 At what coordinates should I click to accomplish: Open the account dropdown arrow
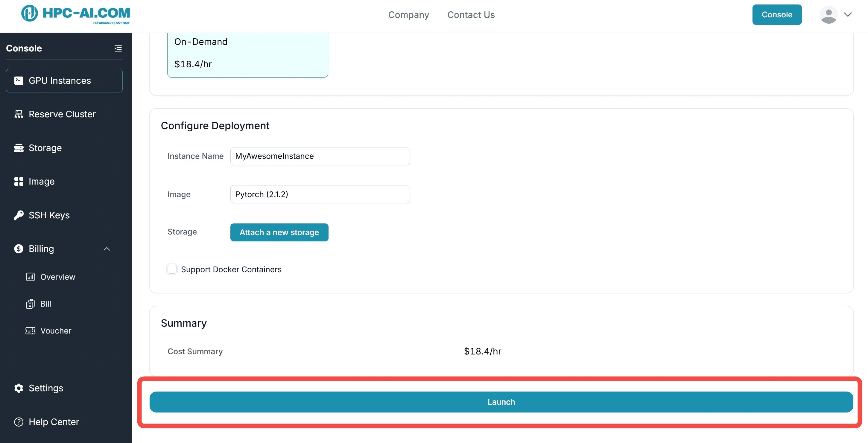(x=848, y=14)
